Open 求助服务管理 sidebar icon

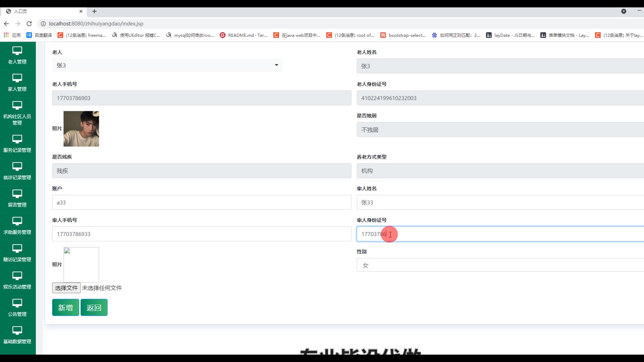[17, 221]
